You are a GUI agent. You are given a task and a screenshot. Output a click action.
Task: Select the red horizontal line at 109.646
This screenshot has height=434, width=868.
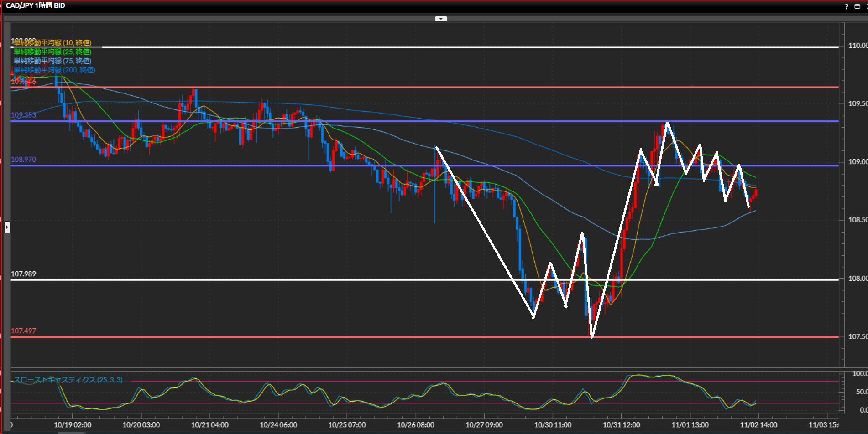[x=411, y=87]
